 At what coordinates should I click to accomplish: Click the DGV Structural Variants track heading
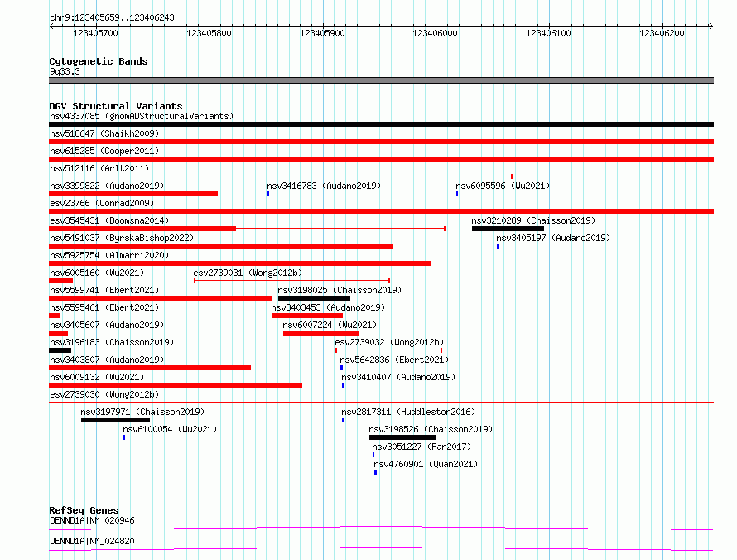point(116,106)
